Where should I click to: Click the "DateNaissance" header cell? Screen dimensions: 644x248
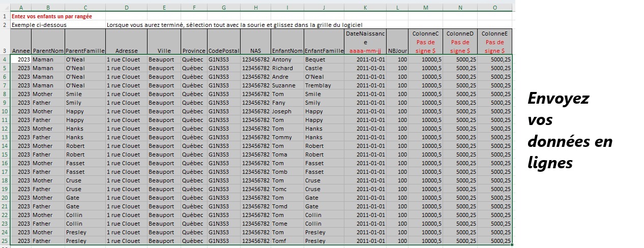[365, 42]
